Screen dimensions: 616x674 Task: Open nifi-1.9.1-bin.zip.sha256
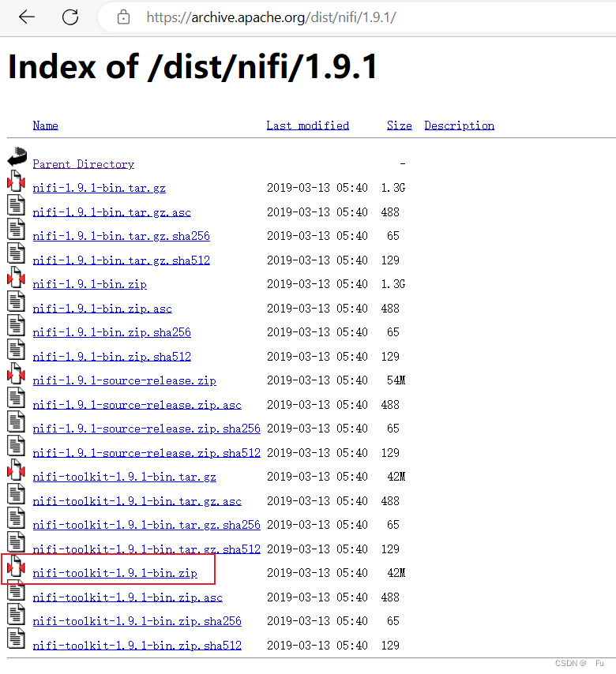coord(112,332)
